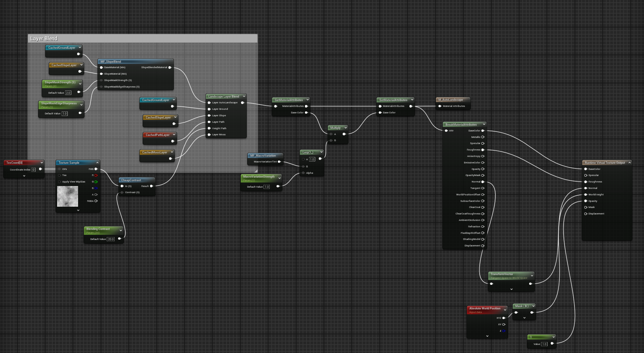Click the red R output pin on Texture Sample

click(x=96, y=175)
